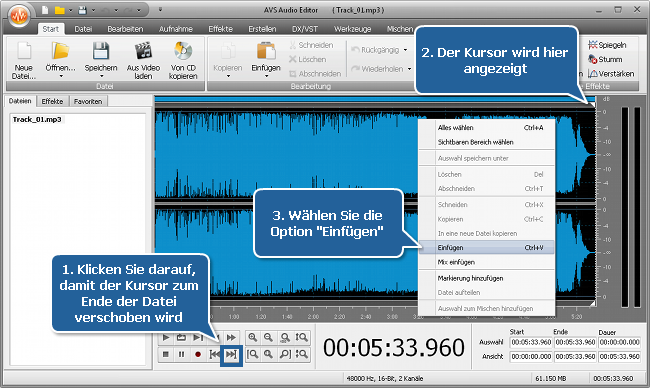
Task: Open the DX/VST ribbon tab
Action: [305, 29]
